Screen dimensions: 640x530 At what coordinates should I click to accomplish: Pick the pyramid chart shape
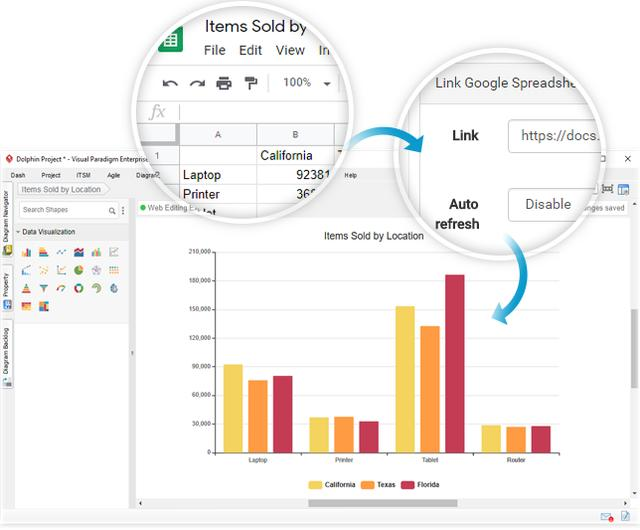26,288
